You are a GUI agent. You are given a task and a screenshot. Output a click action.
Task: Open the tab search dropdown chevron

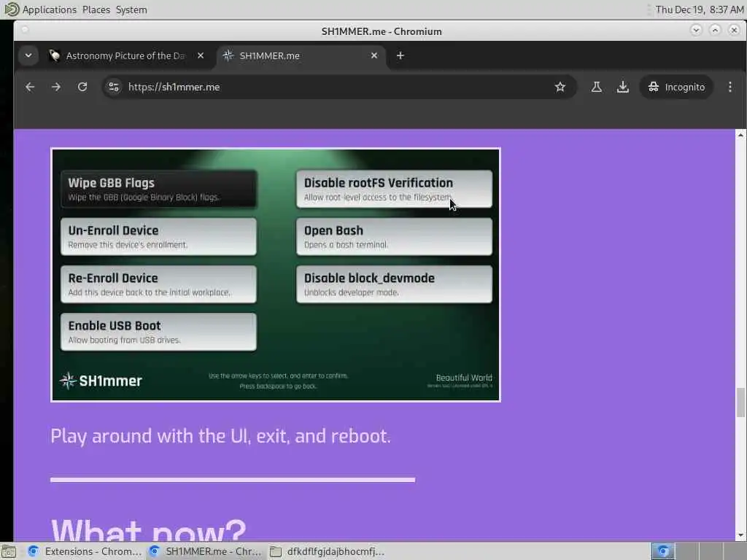[28, 55]
